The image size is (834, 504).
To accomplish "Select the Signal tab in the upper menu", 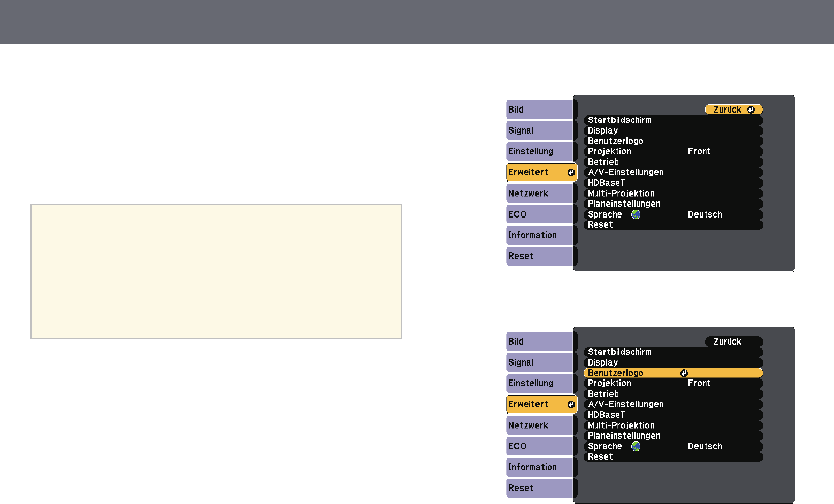I will (539, 130).
